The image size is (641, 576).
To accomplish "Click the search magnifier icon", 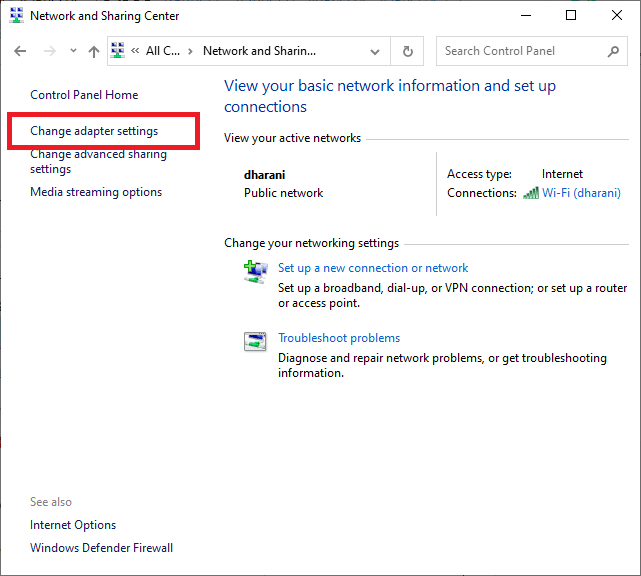I will (613, 51).
